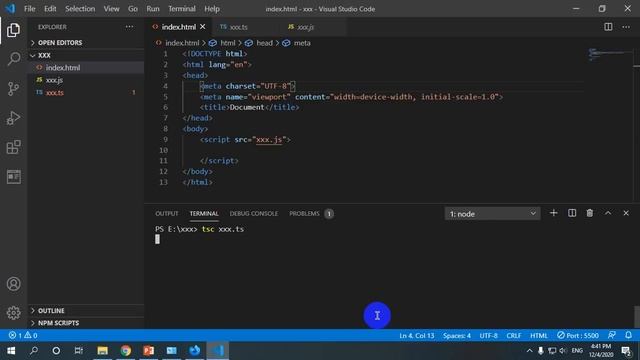Collapse the XXX folder section

(86, 55)
